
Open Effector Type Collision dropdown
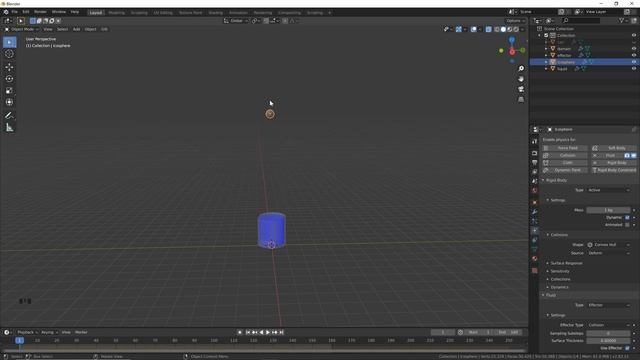click(609, 325)
